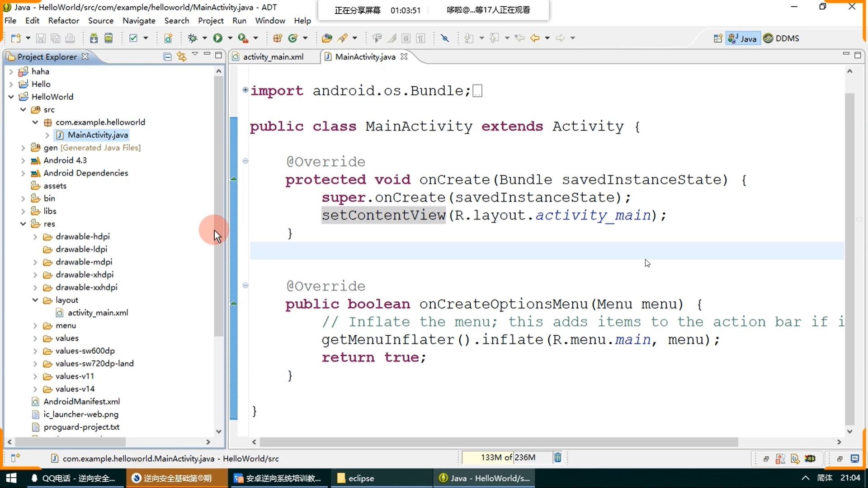Select AndroidManifest.xml in the project tree
This screenshot has width=868, height=488.
pos(81,401)
